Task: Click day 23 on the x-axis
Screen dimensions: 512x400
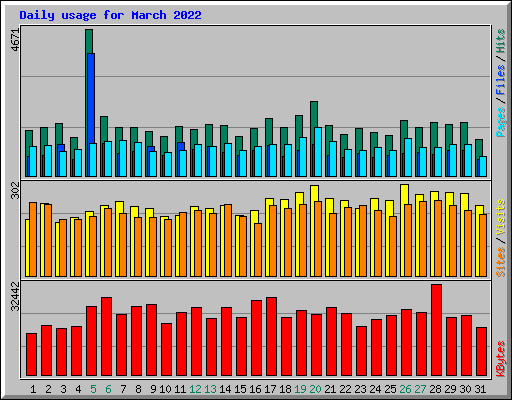Action: [x=360, y=389]
